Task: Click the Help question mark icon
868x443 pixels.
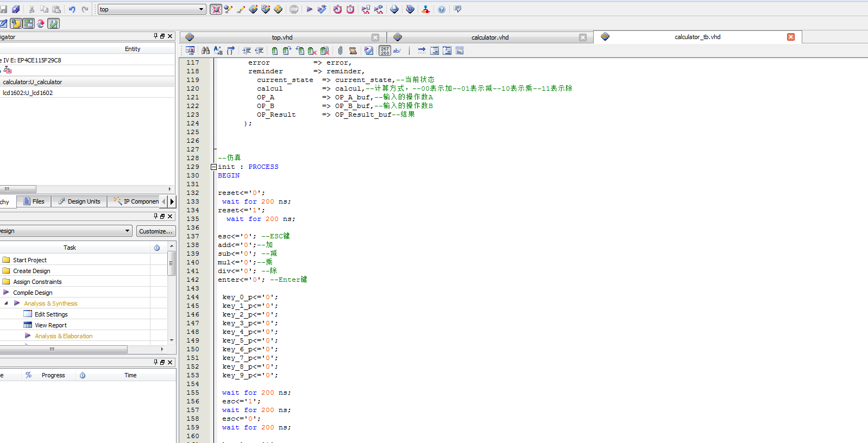Action: pos(442,9)
